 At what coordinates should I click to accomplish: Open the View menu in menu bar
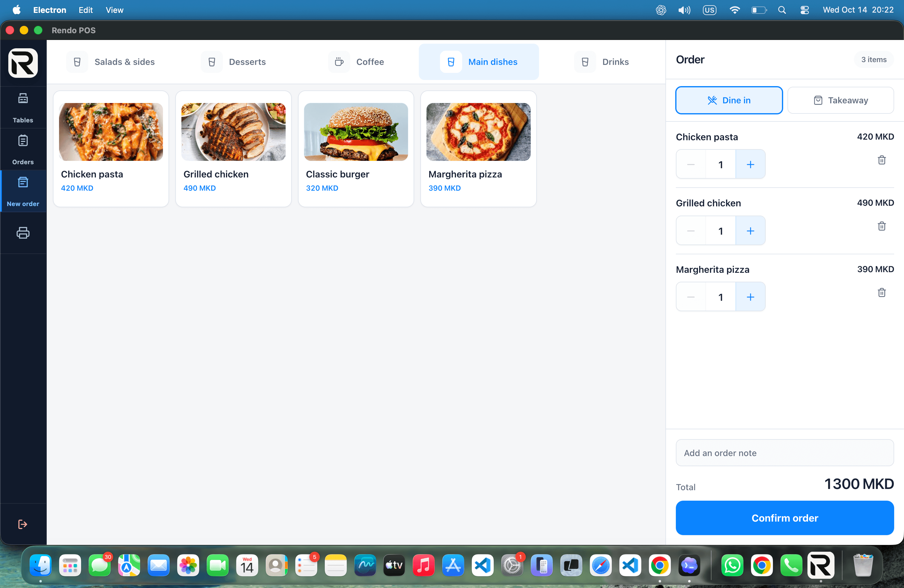point(114,10)
